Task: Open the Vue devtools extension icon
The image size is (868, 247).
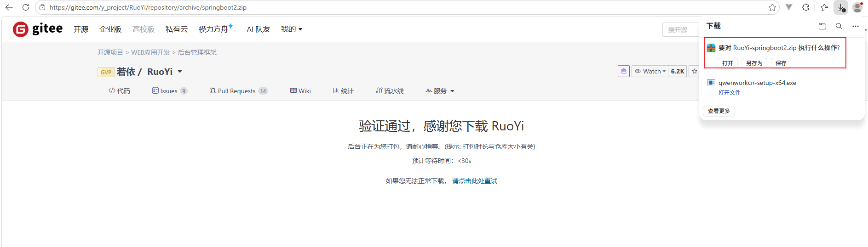Action: point(789,7)
